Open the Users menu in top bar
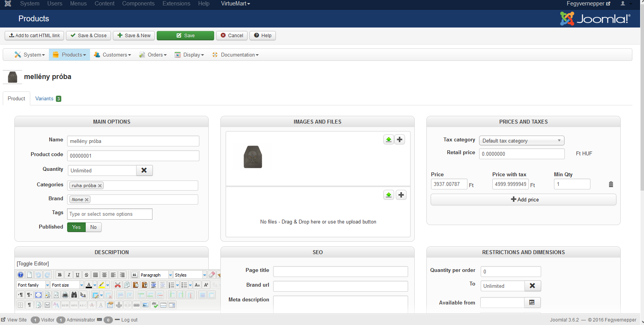Viewport: 644px width, 325px height. pyautogui.click(x=55, y=3)
